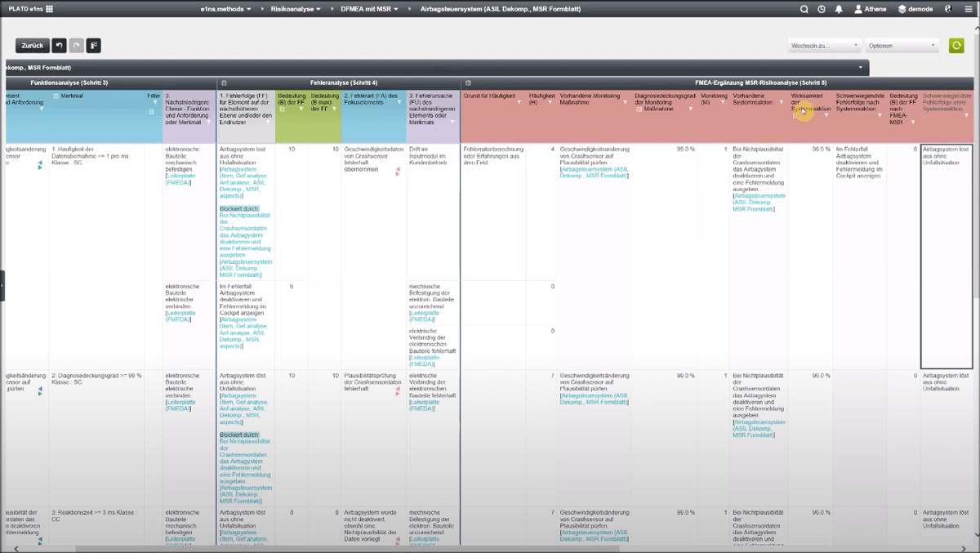Open the help question mark icon top right

tap(949, 9)
